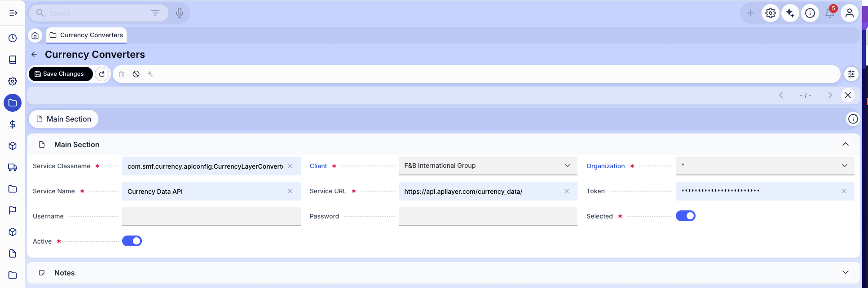Toggle the Selected switch off

(685, 216)
